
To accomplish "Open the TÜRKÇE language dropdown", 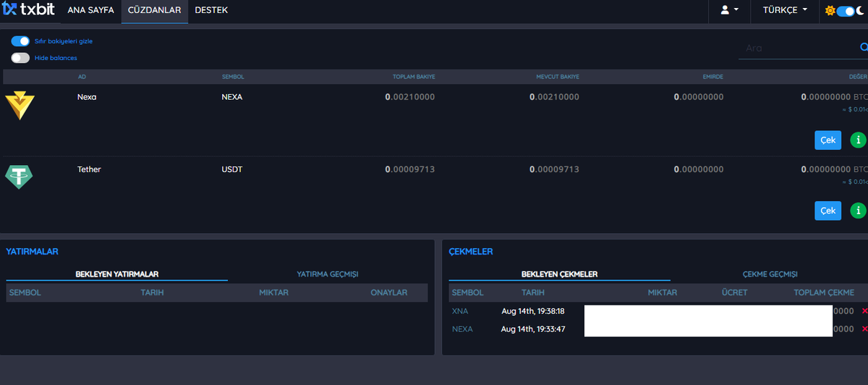I will (x=785, y=11).
